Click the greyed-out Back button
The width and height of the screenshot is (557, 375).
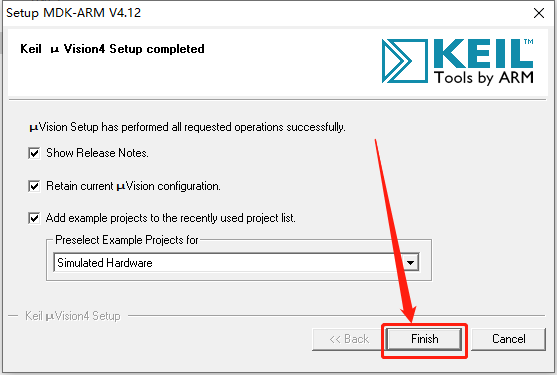(x=348, y=339)
